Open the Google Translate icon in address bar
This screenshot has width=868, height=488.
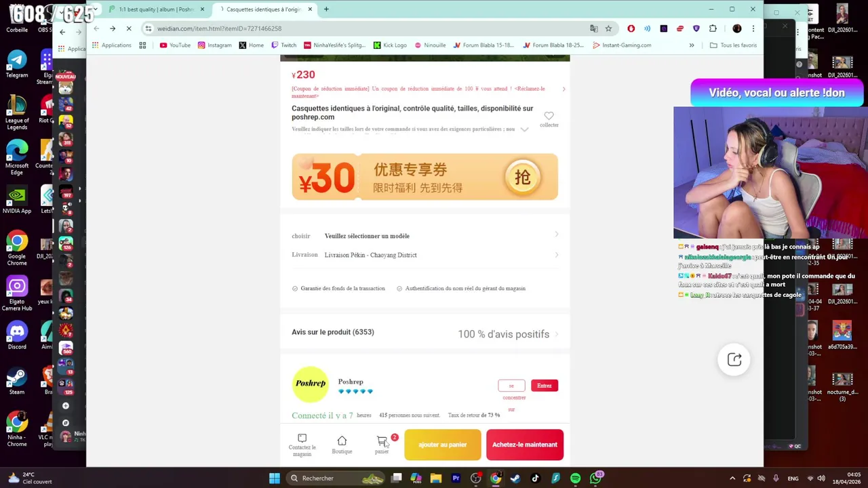[594, 28]
